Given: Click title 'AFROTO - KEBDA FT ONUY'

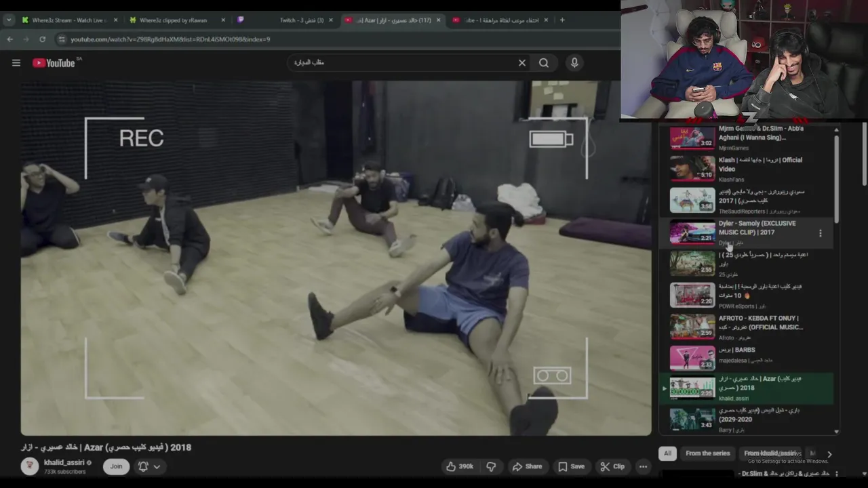Looking at the screenshot, I should click(761, 323).
